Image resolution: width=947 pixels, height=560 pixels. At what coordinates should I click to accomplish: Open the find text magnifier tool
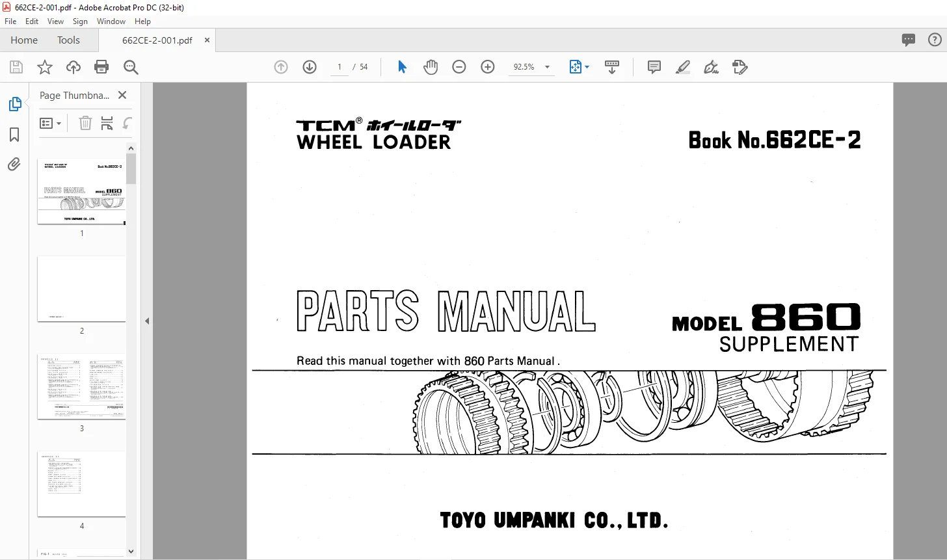point(131,67)
